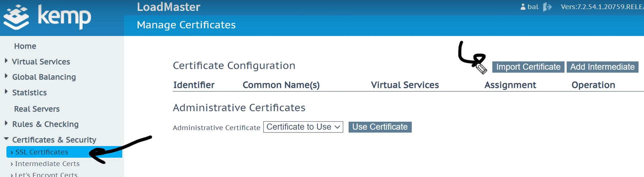Image resolution: width=644 pixels, height=177 pixels.
Task: Click the Kemp logo icon
Action: [16, 17]
